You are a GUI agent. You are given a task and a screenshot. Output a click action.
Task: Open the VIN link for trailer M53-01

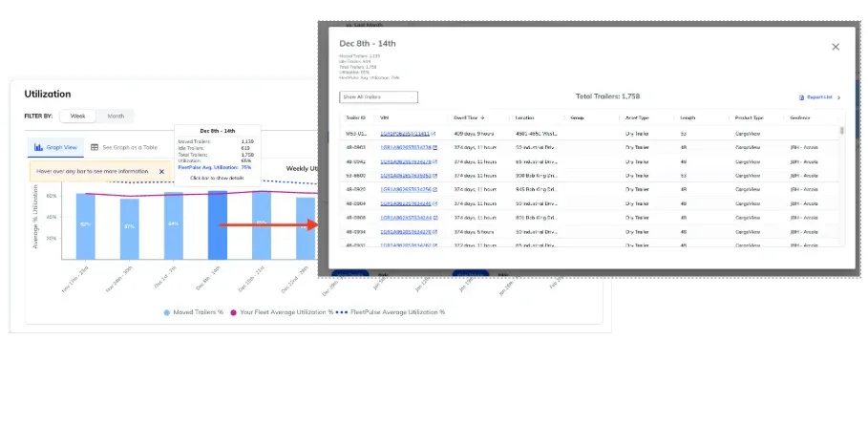pos(404,135)
